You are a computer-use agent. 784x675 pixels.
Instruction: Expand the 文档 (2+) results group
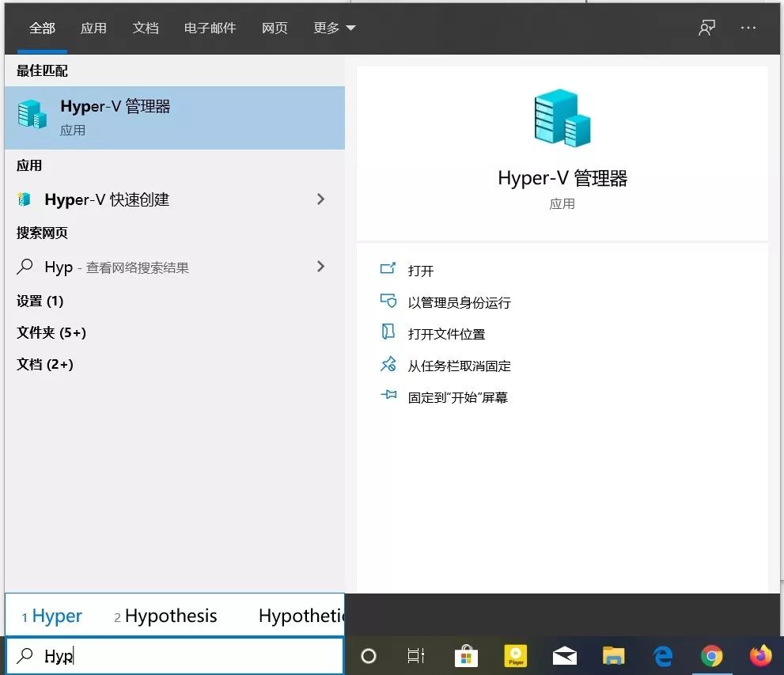(x=44, y=364)
